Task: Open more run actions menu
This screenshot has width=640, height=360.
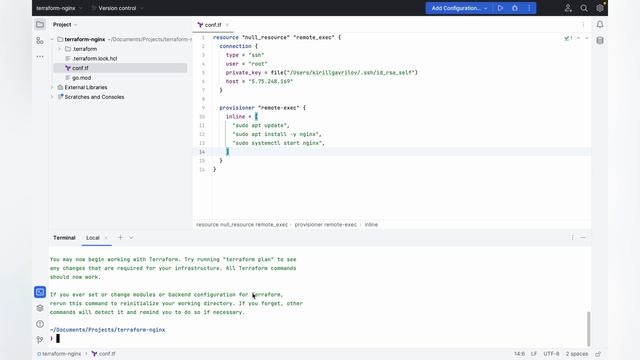Action: [529, 8]
